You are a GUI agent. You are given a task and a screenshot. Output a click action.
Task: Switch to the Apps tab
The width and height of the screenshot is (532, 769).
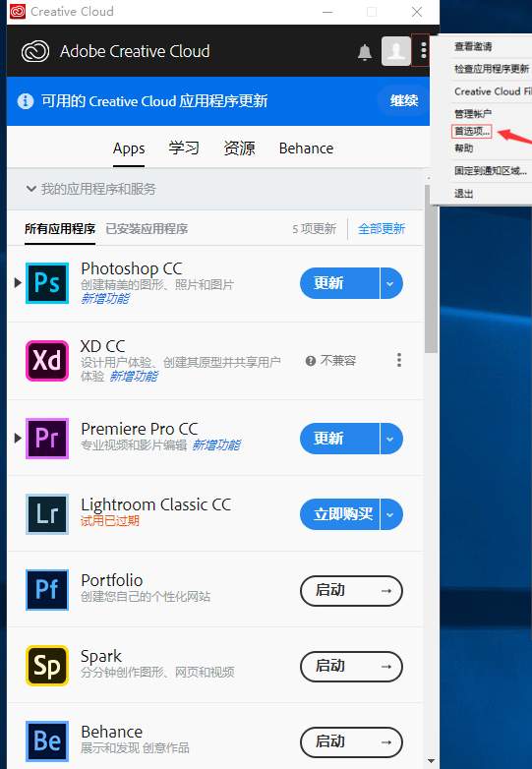point(129,148)
